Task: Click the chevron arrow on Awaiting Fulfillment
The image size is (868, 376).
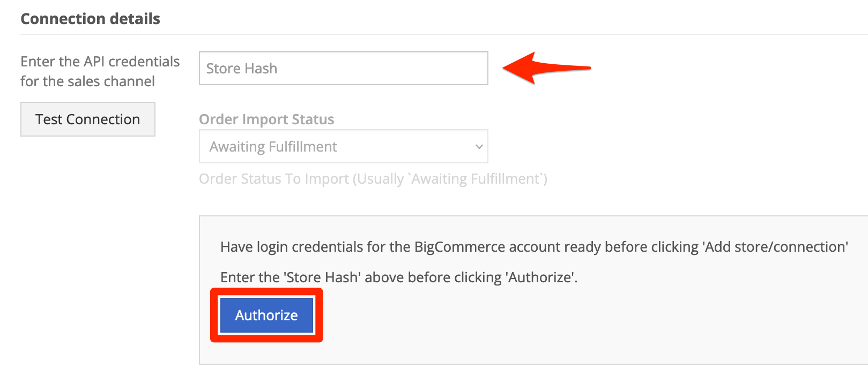Action: click(479, 146)
